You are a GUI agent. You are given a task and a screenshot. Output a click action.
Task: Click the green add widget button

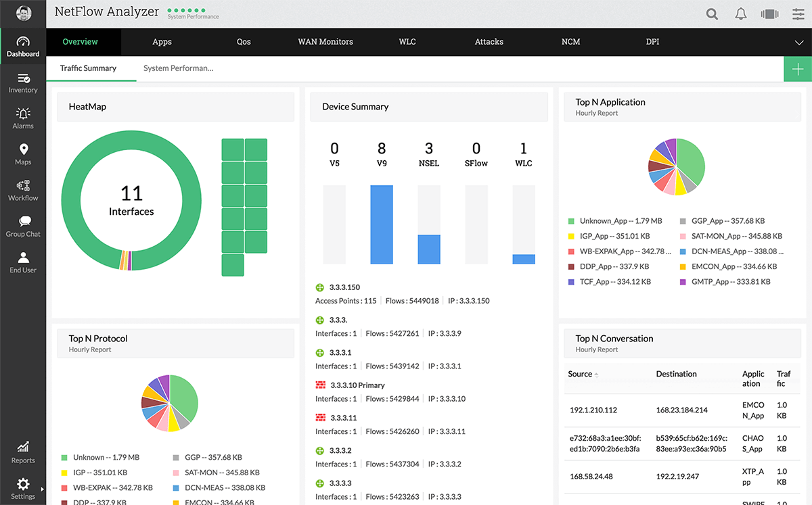click(x=798, y=70)
